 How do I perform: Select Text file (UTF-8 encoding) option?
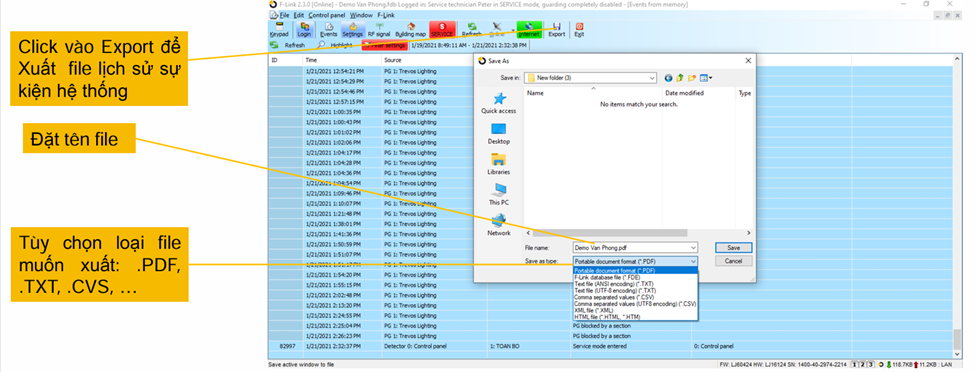click(x=635, y=291)
